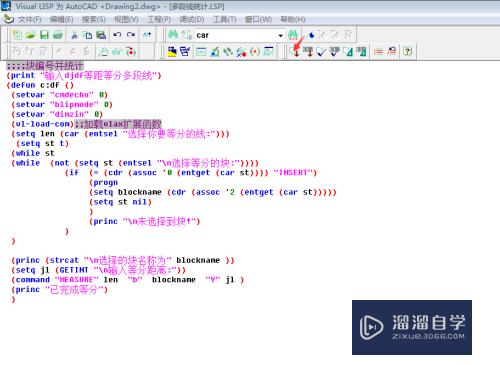Paste clipboard contents
The image size is (500, 365).
point(101,35)
